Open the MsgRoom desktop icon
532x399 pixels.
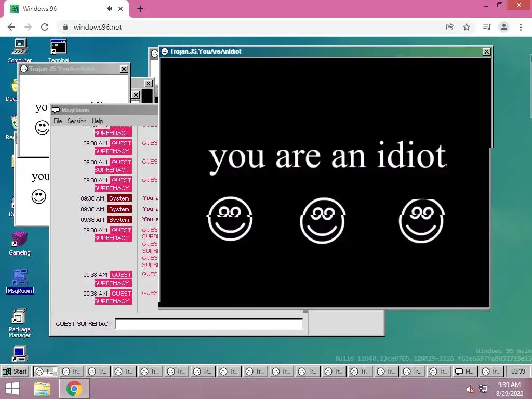[20, 282]
